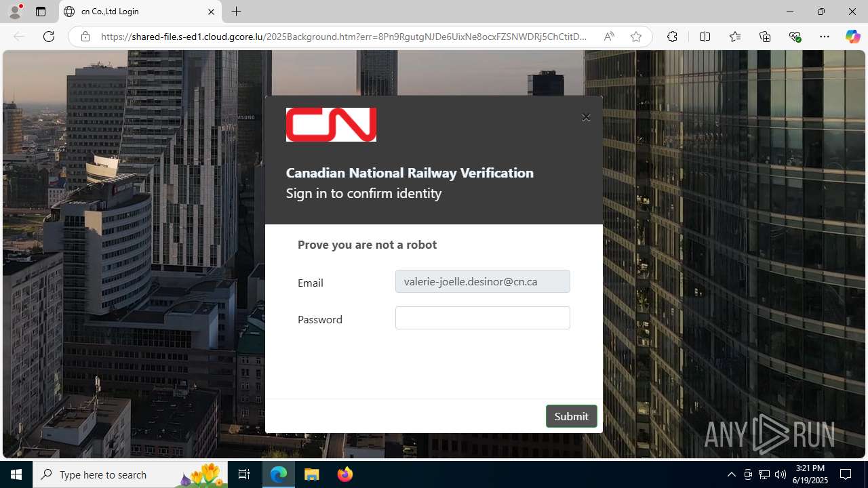Click the CN logo image
Viewport: 868px width, 488px height.
331,125
